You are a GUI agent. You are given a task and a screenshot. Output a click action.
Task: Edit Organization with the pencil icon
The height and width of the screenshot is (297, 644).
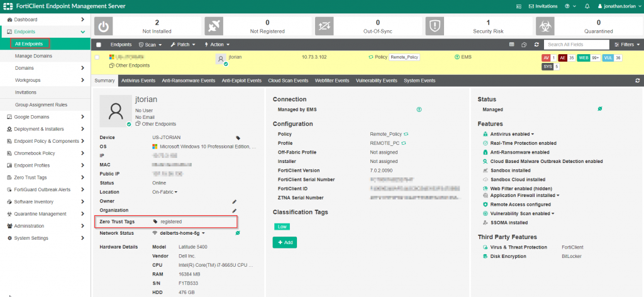coord(234,210)
